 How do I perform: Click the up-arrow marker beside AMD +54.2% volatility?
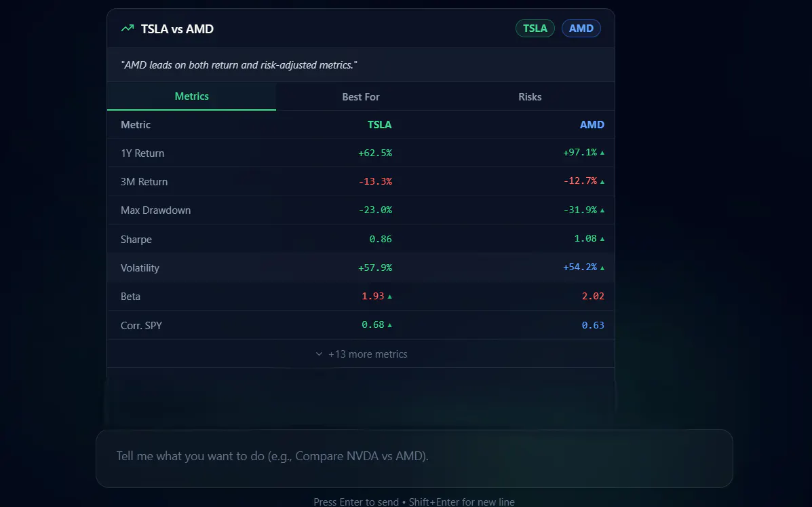point(602,267)
